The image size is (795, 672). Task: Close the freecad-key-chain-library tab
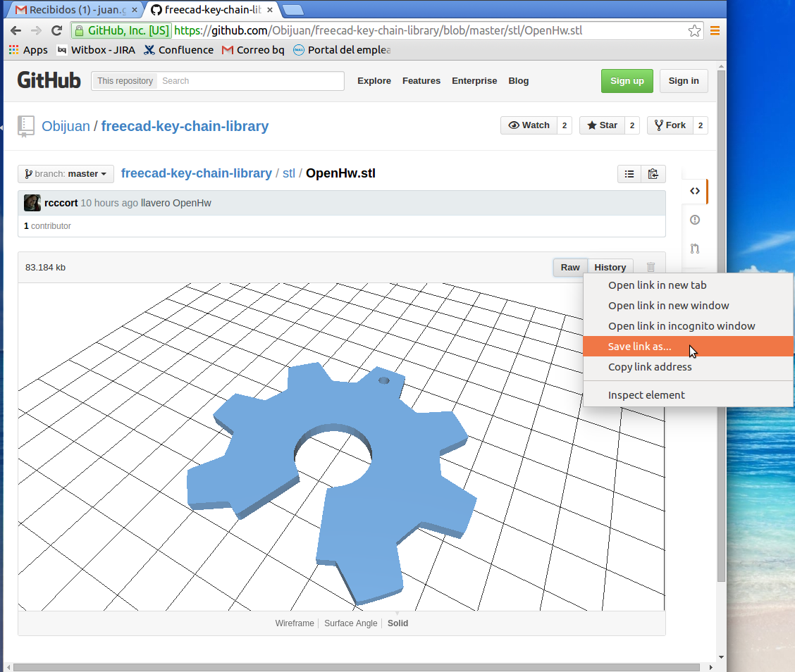(x=270, y=10)
